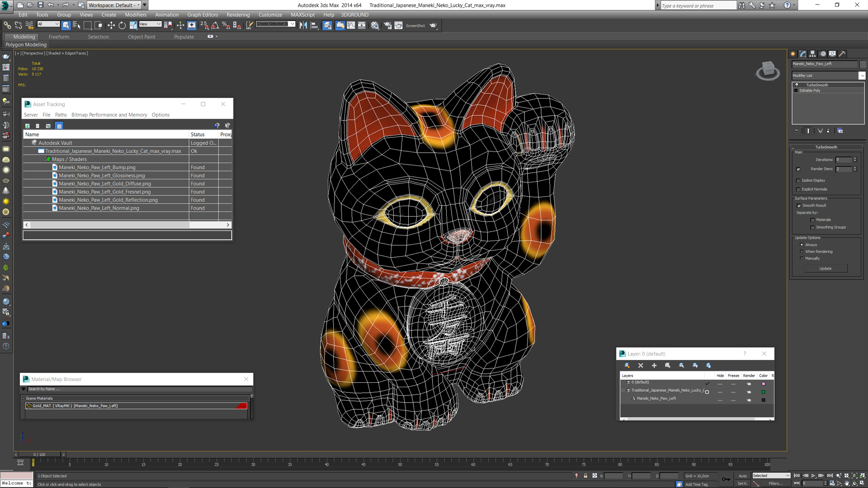This screenshot has width=868, height=488.
Task: Open the Freeform modeling tab
Action: click(x=58, y=36)
